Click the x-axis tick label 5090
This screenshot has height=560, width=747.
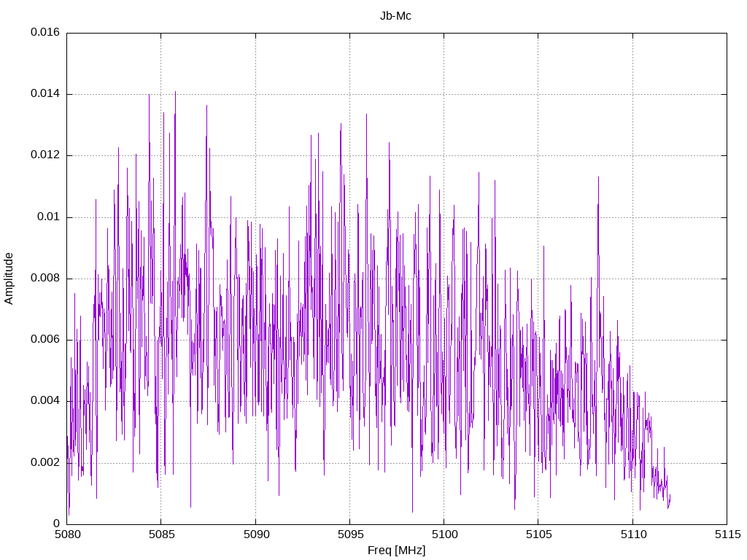[256, 534]
